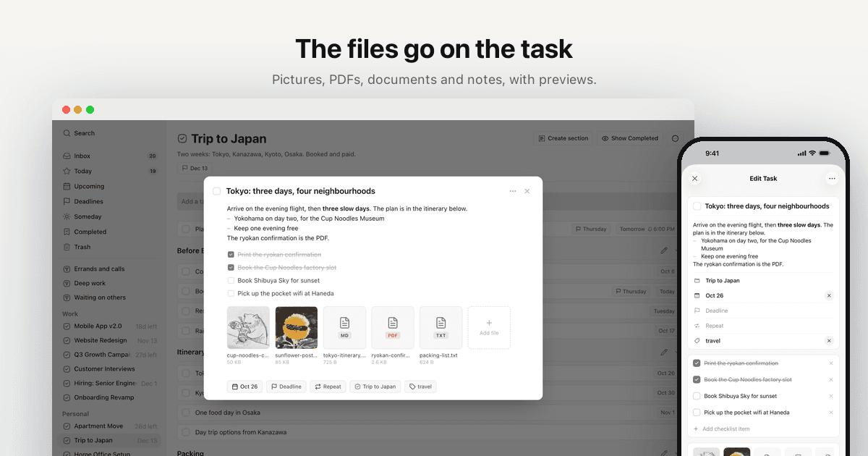Click the Deadline chip in the dialog
This screenshot has height=456, width=868.
[x=286, y=387]
